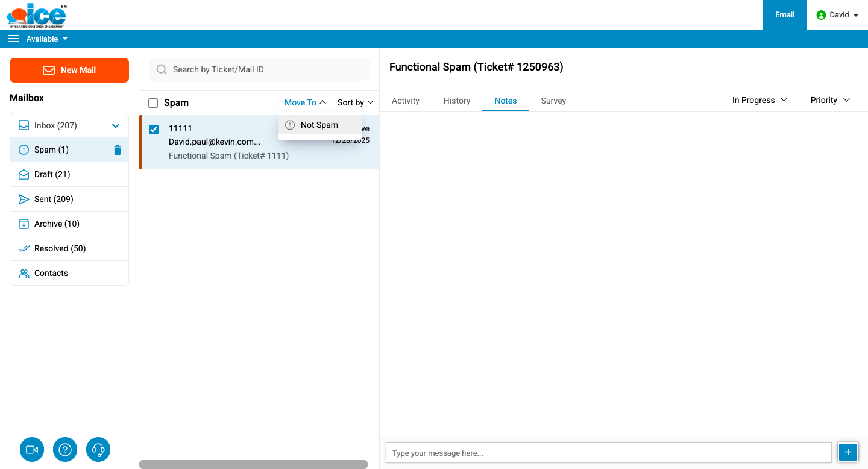Click the Spam trash delete icon

(118, 150)
